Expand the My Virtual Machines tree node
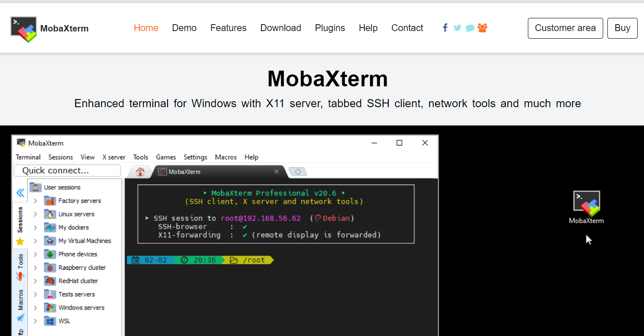Screen dimensions: 644x336 point(35,241)
